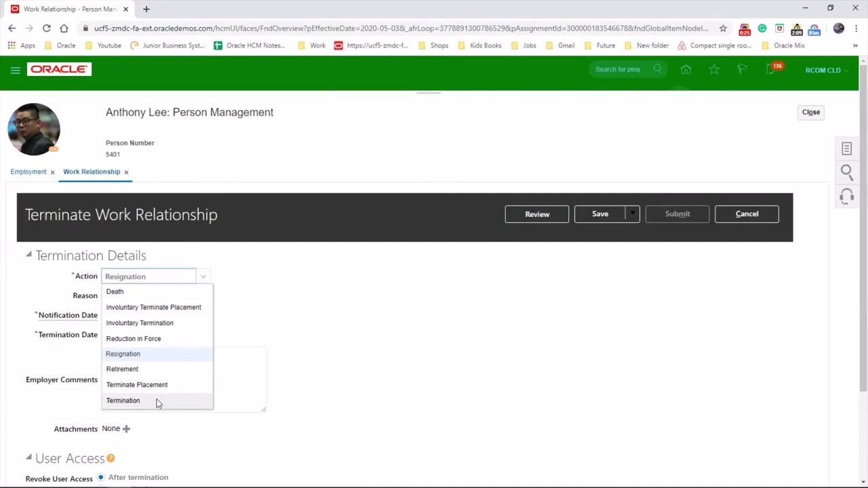Open the Action dropdown showing Resignation
The image size is (868, 488).
pos(203,277)
